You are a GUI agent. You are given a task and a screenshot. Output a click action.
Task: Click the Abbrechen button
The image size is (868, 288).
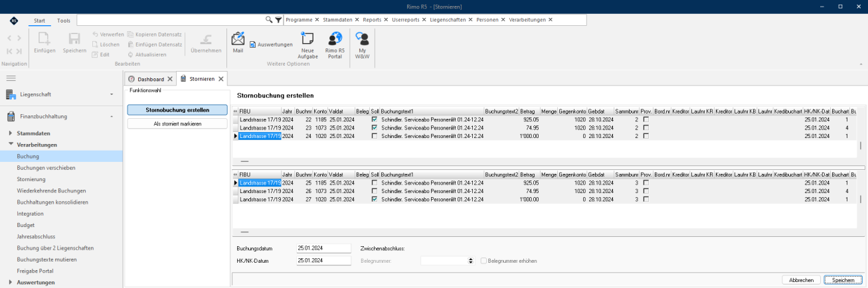pyautogui.click(x=802, y=280)
